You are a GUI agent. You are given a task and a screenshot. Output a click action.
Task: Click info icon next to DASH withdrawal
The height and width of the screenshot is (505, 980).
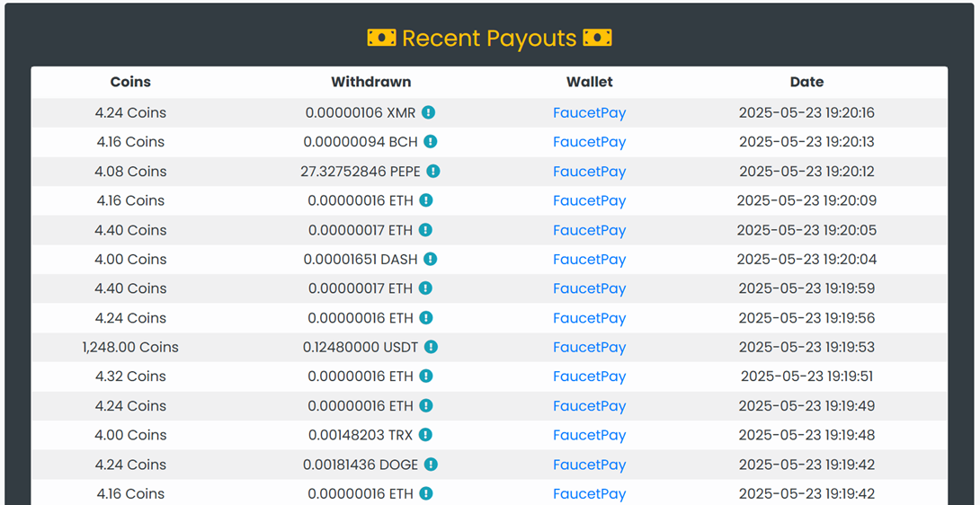click(431, 259)
